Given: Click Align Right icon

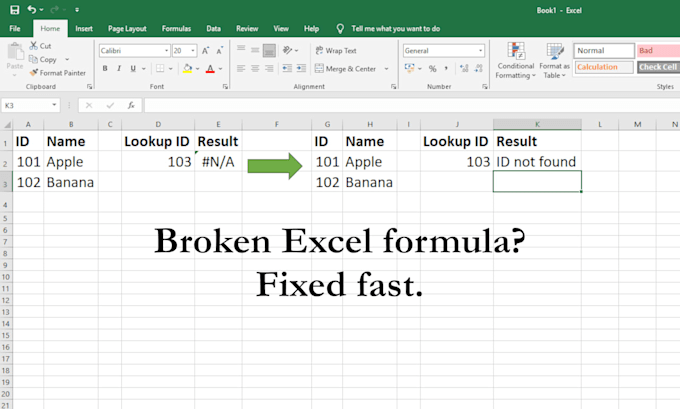Looking at the screenshot, I should (269, 69).
